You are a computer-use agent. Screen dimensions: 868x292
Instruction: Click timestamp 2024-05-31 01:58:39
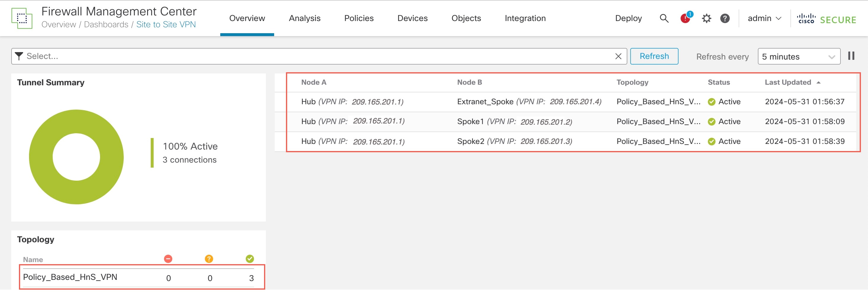805,142
